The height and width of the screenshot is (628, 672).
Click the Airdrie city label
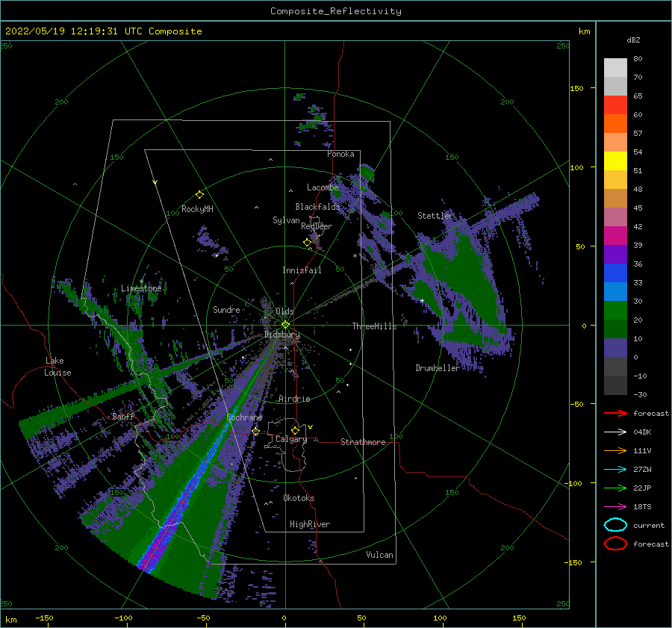[x=294, y=399]
